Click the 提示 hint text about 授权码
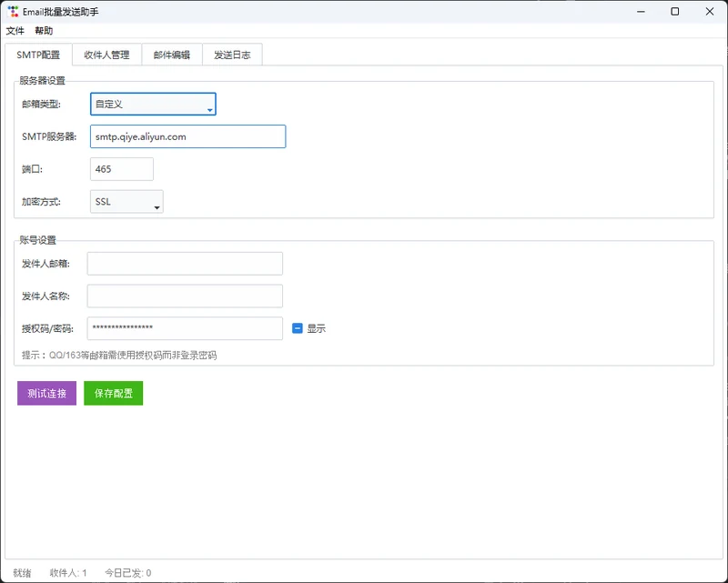The height and width of the screenshot is (583, 728). (x=119, y=355)
